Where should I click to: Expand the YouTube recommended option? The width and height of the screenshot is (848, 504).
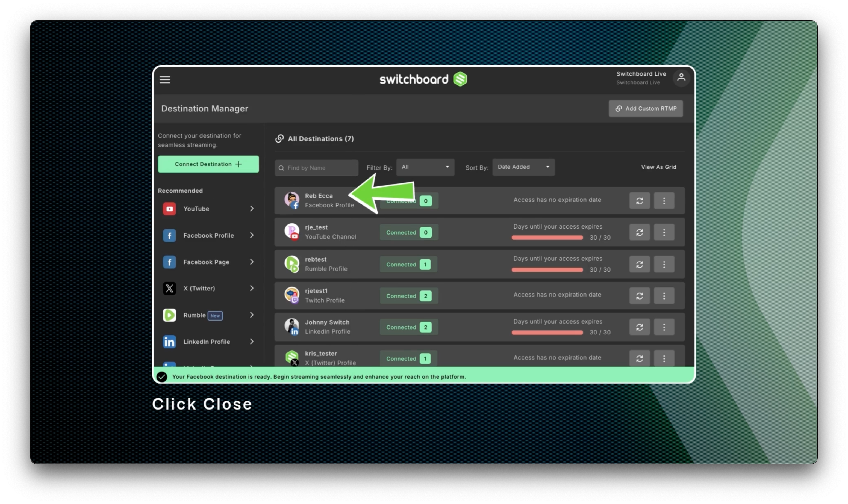(x=252, y=209)
